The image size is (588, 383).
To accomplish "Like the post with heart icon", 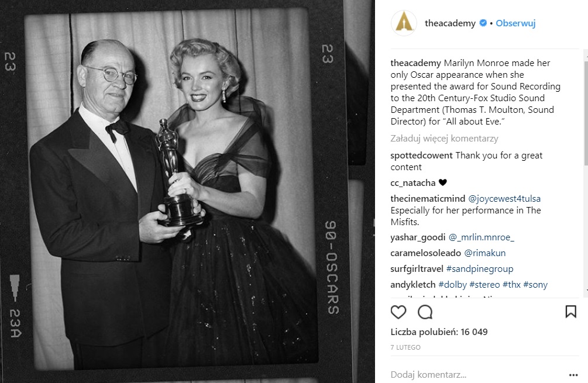I will pyautogui.click(x=398, y=312).
